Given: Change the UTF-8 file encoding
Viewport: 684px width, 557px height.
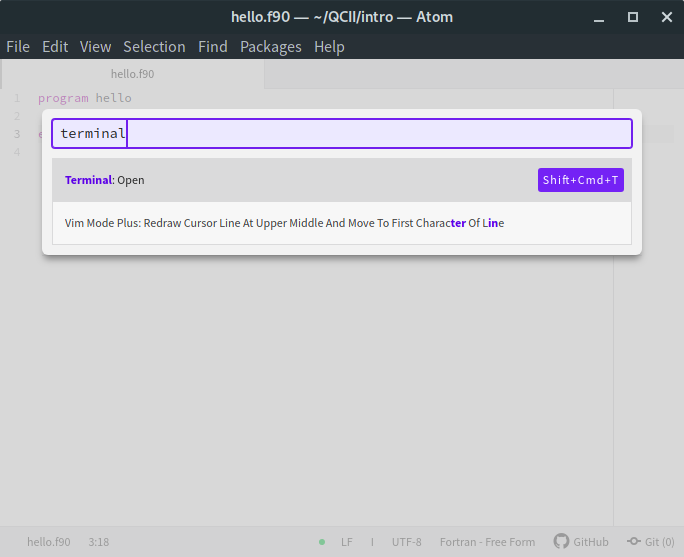Looking at the screenshot, I should pyautogui.click(x=407, y=542).
